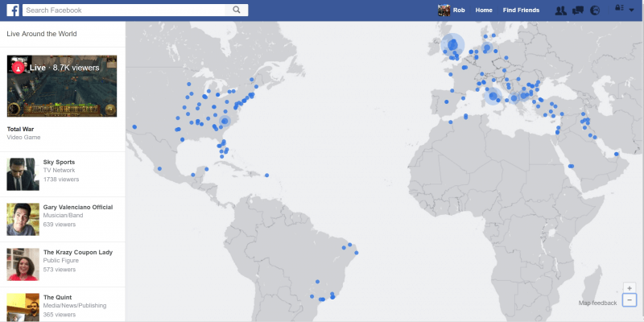Select Gary Valenciano Official title
This screenshot has height=322, width=644.
[78, 208]
